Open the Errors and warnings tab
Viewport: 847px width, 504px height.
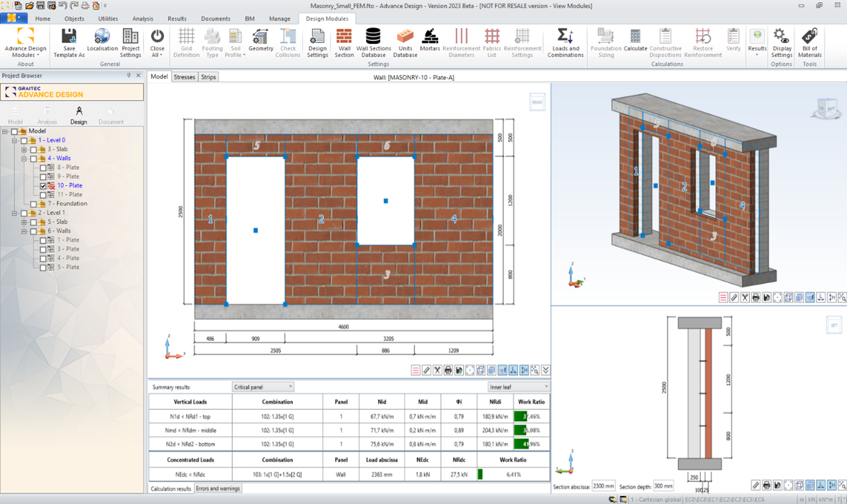pyautogui.click(x=218, y=489)
